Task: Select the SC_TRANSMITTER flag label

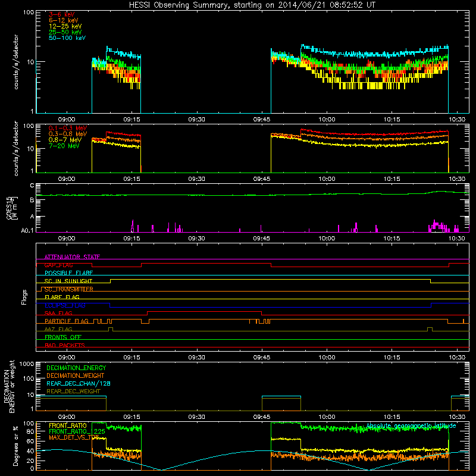Action: 68,289
